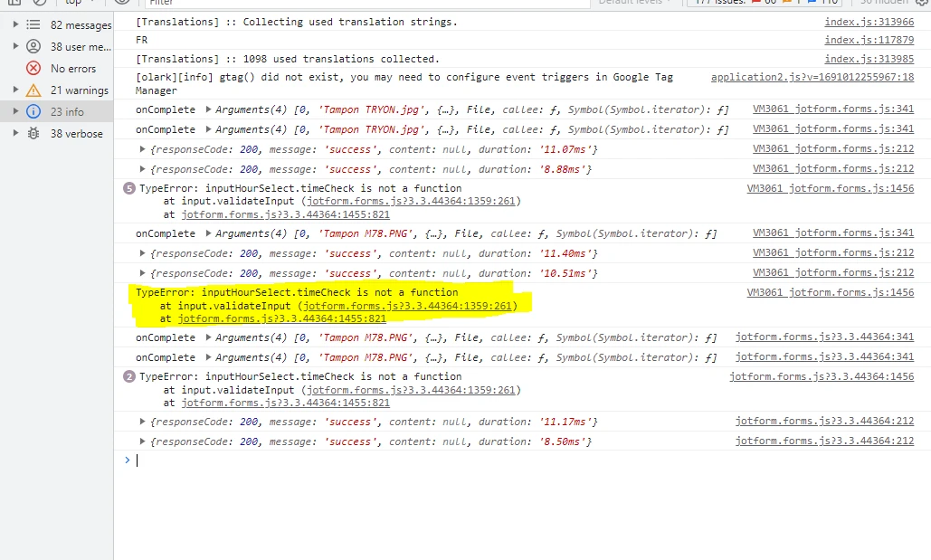Image resolution: width=931 pixels, height=560 pixels.
Task: Click the list icon next to 82 messages
Action: [33, 24]
